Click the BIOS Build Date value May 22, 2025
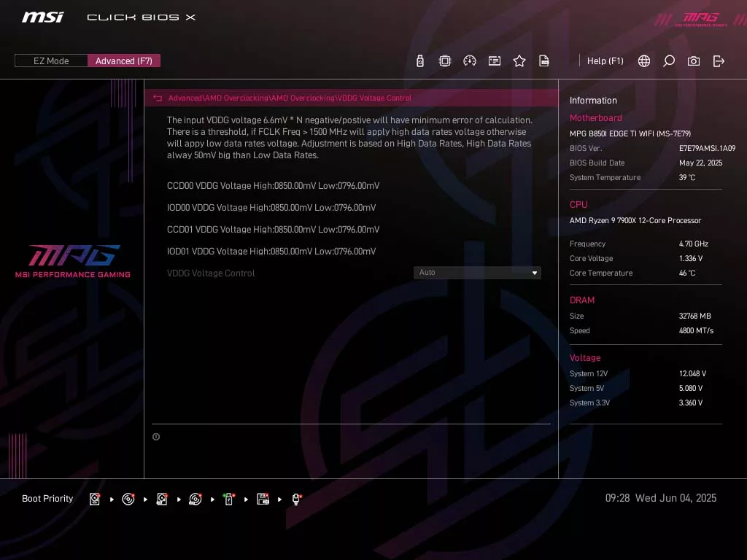This screenshot has width=747, height=560. click(x=700, y=163)
